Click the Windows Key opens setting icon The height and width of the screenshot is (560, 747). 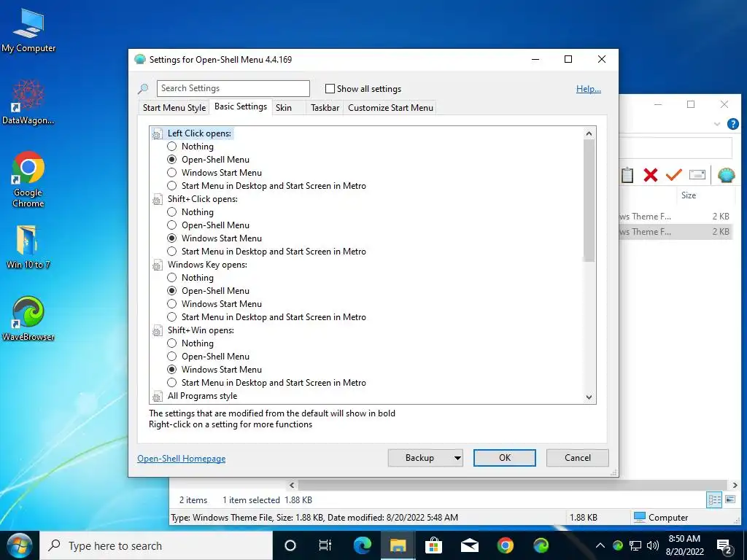[158, 265]
